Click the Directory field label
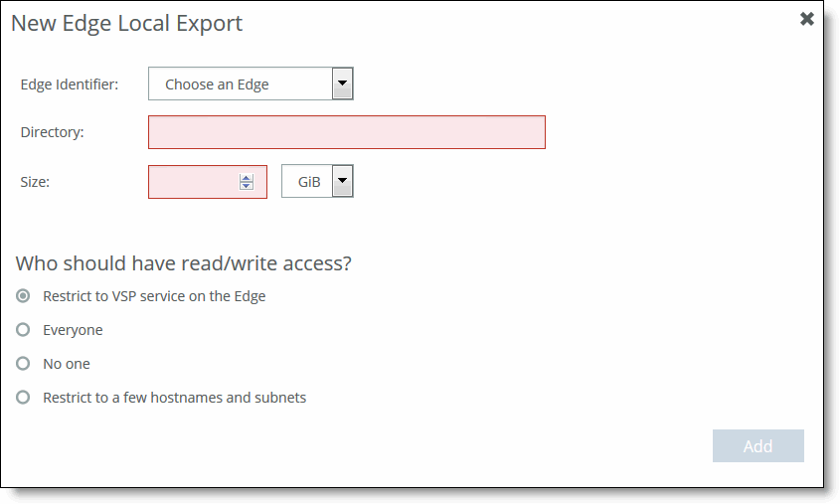The width and height of the screenshot is (840, 504). (x=52, y=132)
